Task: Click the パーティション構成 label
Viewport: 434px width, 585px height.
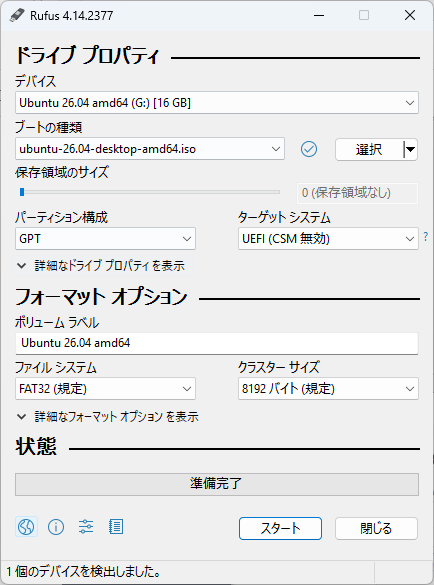Action: (x=62, y=217)
